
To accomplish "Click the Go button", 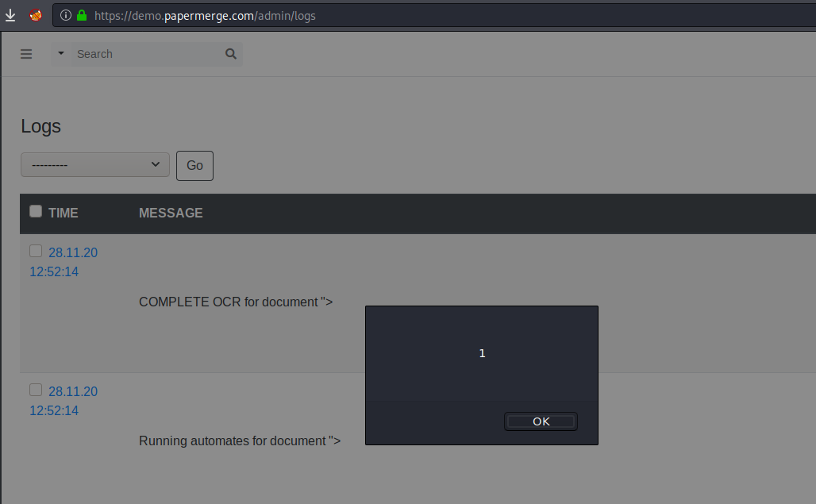I will tap(194, 166).
